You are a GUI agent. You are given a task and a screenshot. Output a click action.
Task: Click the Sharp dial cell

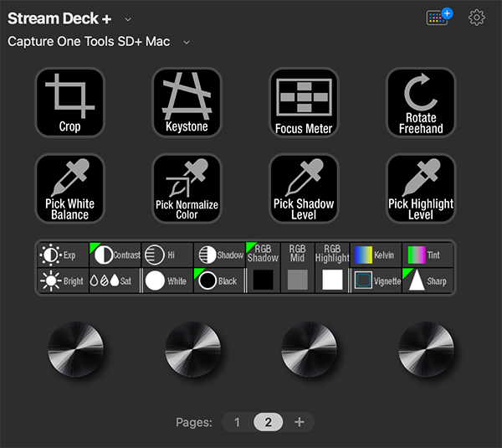pyautogui.click(x=428, y=281)
